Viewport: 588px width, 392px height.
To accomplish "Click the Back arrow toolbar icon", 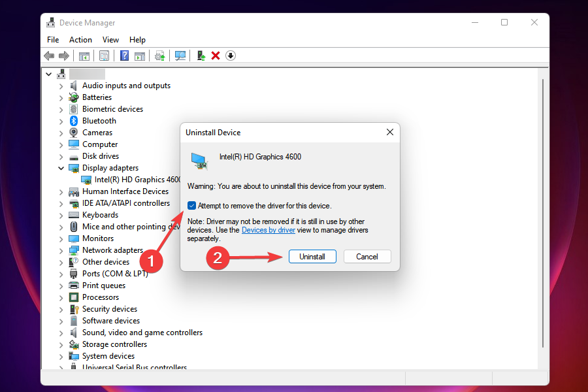I will point(49,56).
